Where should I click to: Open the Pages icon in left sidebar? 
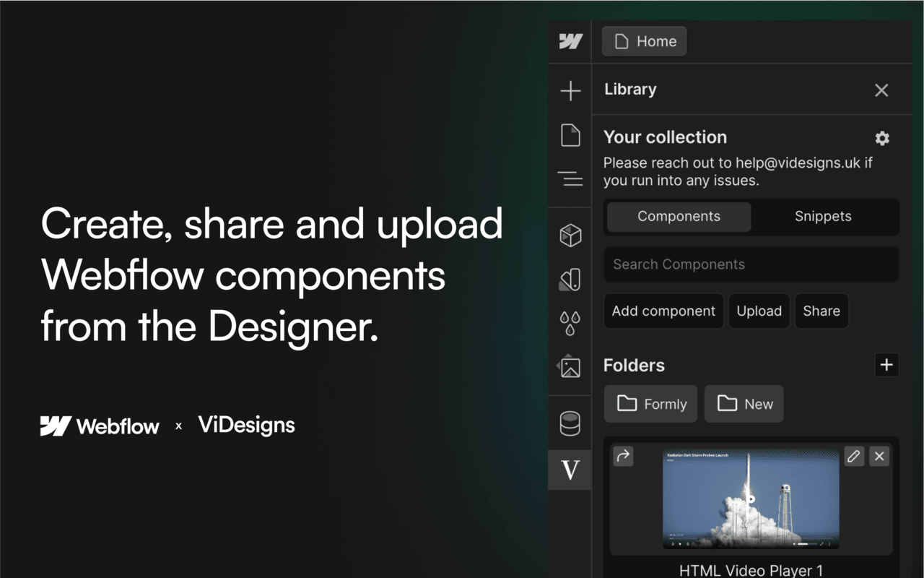(x=570, y=135)
